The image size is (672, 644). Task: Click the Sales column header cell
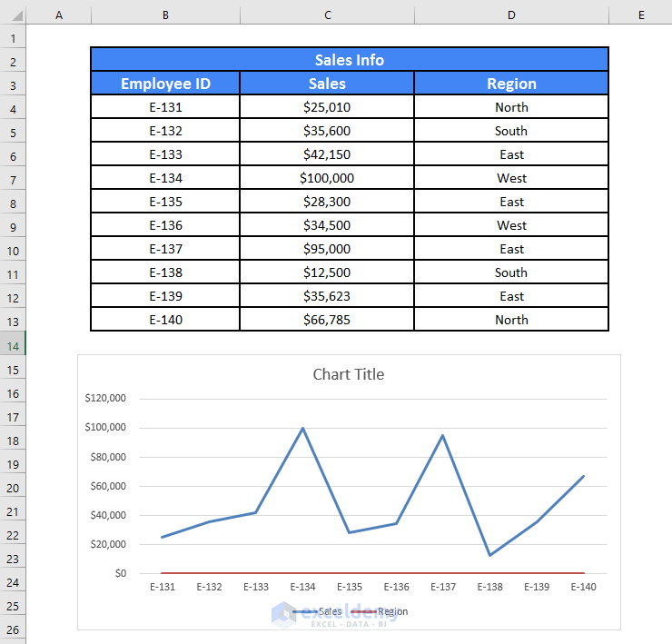click(327, 84)
